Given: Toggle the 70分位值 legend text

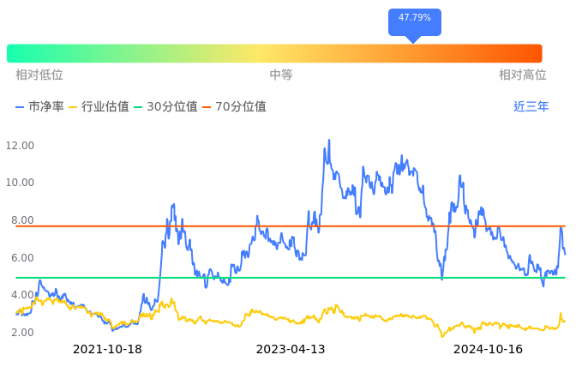Looking at the screenshot, I should pos(241,107).
